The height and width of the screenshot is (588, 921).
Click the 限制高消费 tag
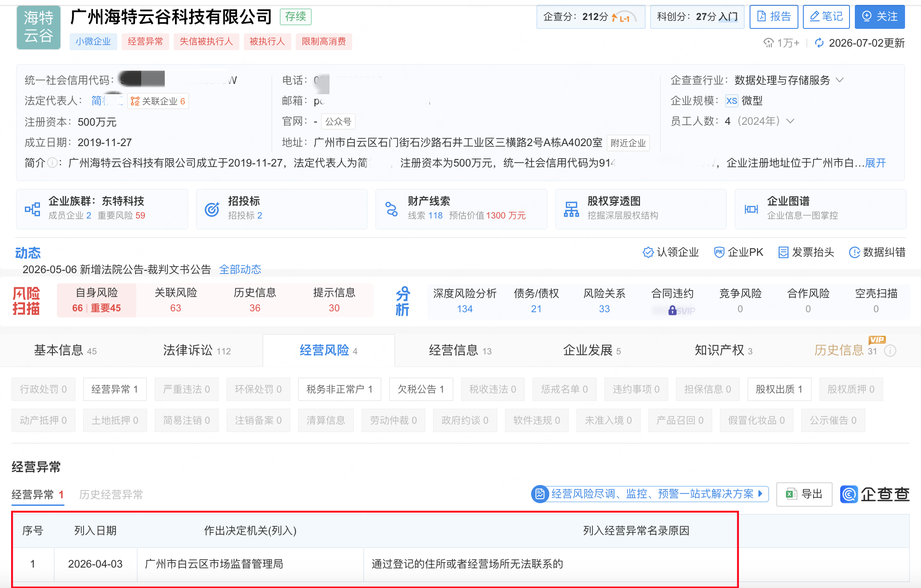[324, 41]
